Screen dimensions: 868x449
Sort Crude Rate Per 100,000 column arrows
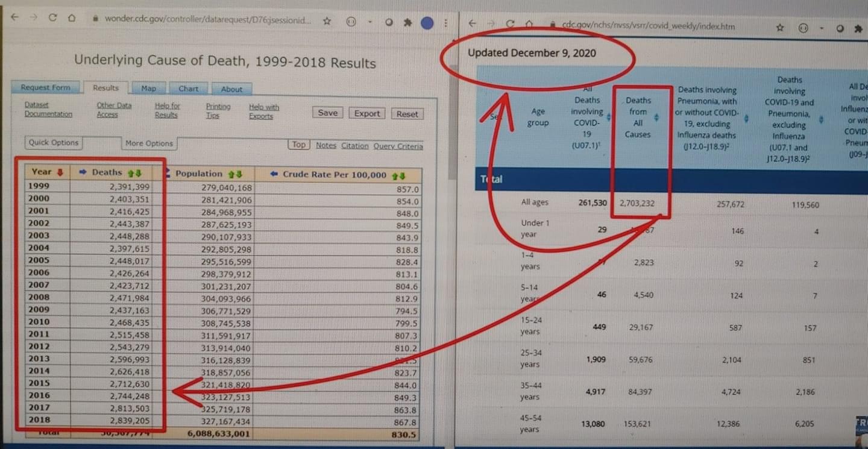(x=398, y=175)
